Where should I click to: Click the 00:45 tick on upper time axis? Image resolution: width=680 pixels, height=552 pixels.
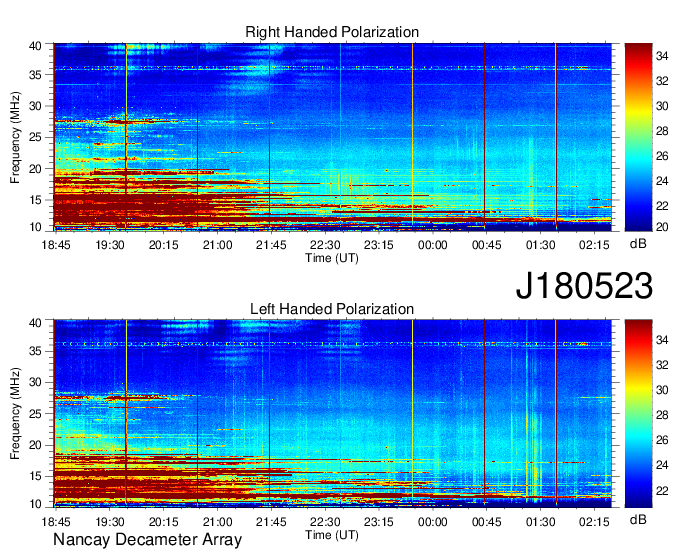[x=486, y=245]
